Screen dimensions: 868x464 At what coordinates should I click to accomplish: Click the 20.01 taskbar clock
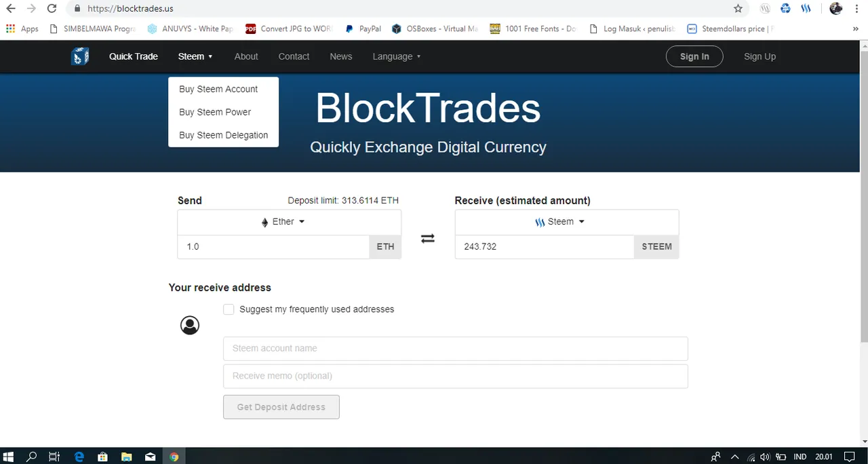(824, 457)
